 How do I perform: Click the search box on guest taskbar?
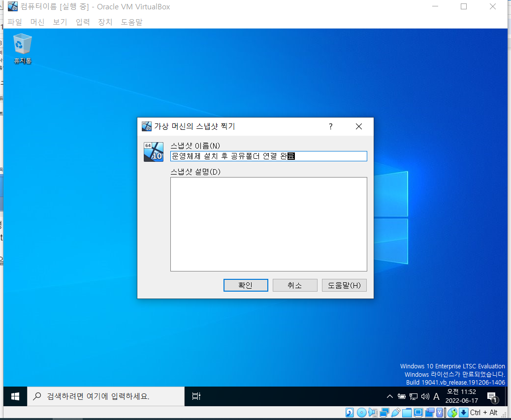coord(105,396)
